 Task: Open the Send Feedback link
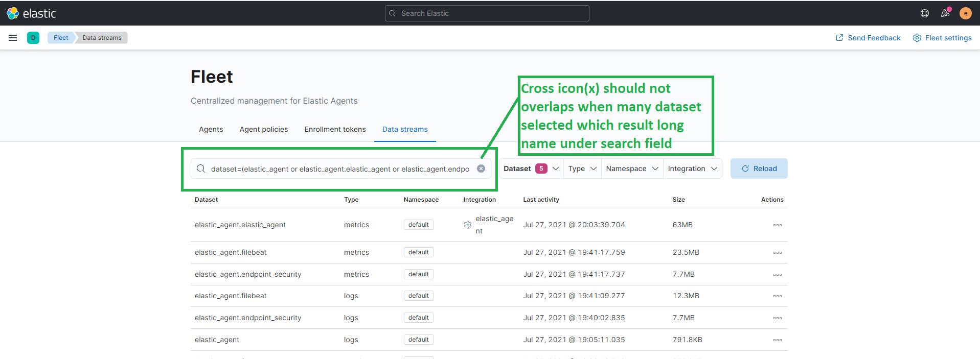pos(868,38)
